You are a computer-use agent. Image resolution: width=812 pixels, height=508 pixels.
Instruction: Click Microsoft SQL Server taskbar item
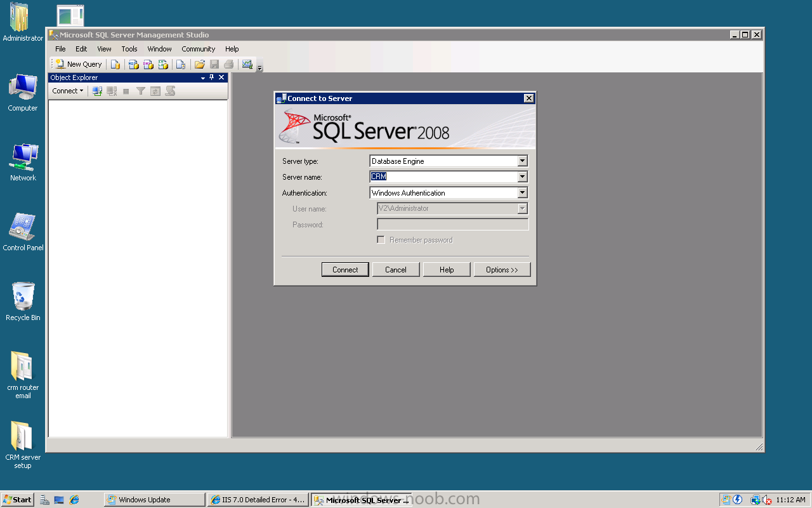point(362,500)
